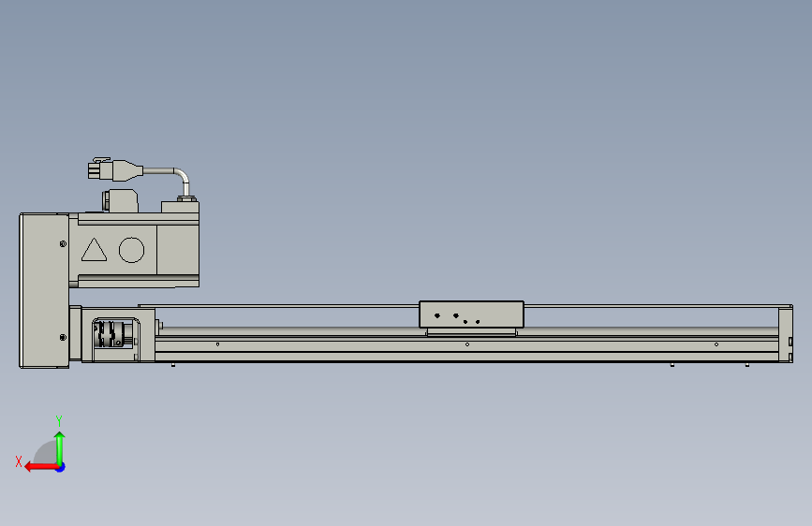This screenshot has height=526, width=812.
Task: Select the lower screw on the belt cover
Action: [x=63, y=338]
